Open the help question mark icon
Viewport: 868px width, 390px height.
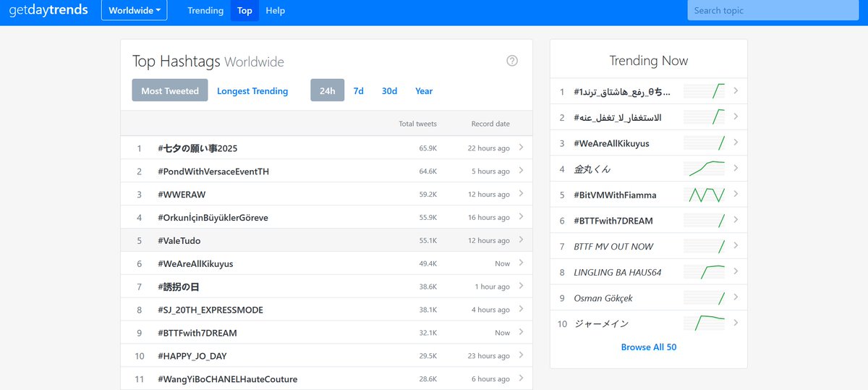[512, 61]
